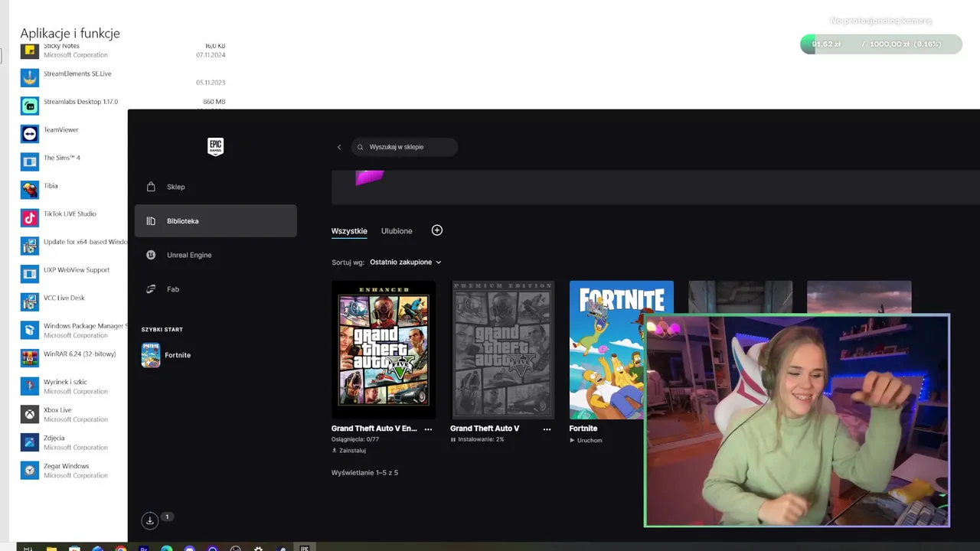Image resolution: width=980 pixels, height=551 pixels.
Task: Open Unreal Engine from the sidebar
Action: (x=215, y=255)
